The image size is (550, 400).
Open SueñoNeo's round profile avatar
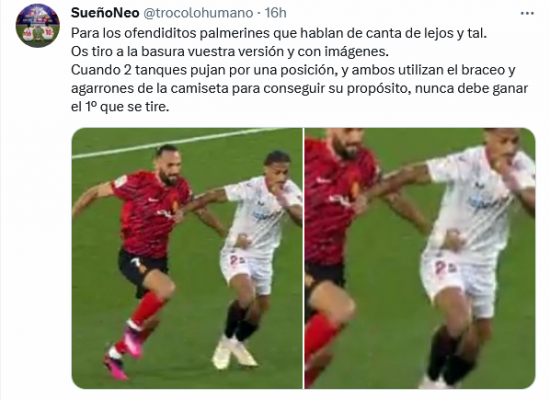(x=38, y=26)
